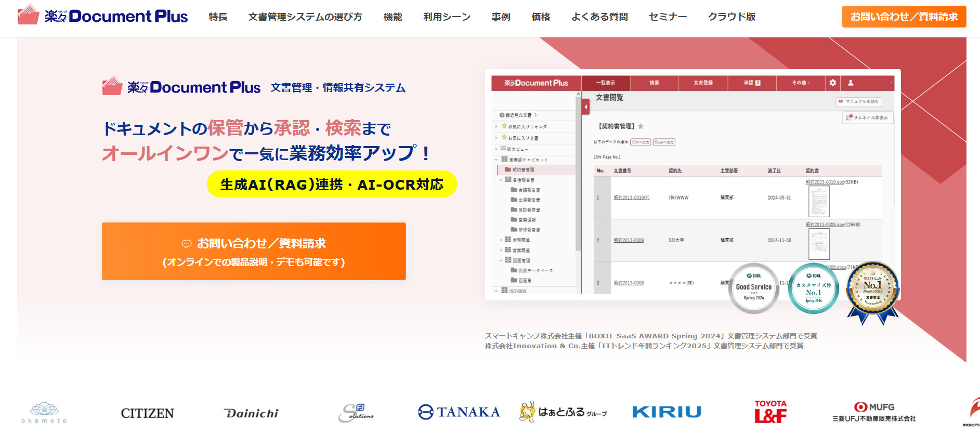The image size is (980, 435).
Task: Expand the お気に入りフォルダ tree node
Action: coord(496,126)
